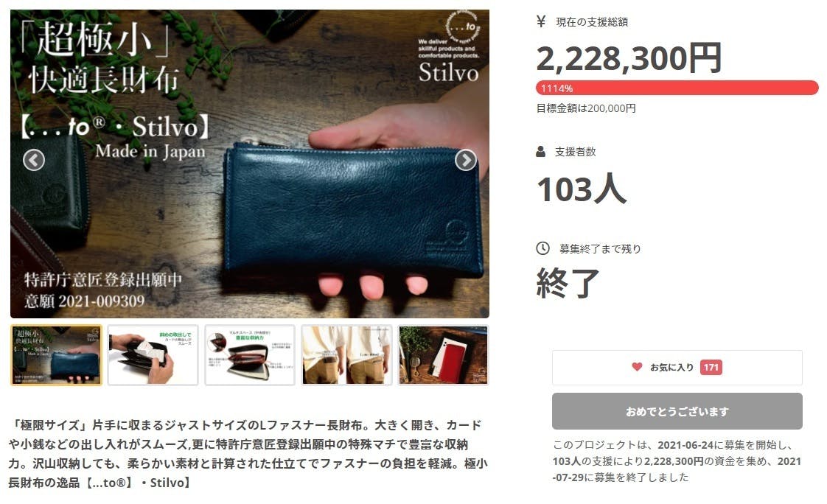
Task: Select thumbnail with red wallet on desk
Action: 444,355
